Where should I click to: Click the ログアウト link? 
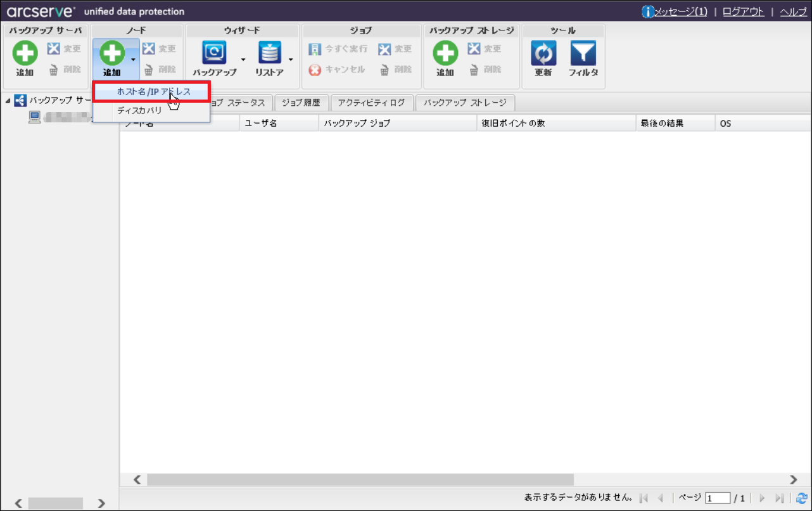tap(744, 11)
